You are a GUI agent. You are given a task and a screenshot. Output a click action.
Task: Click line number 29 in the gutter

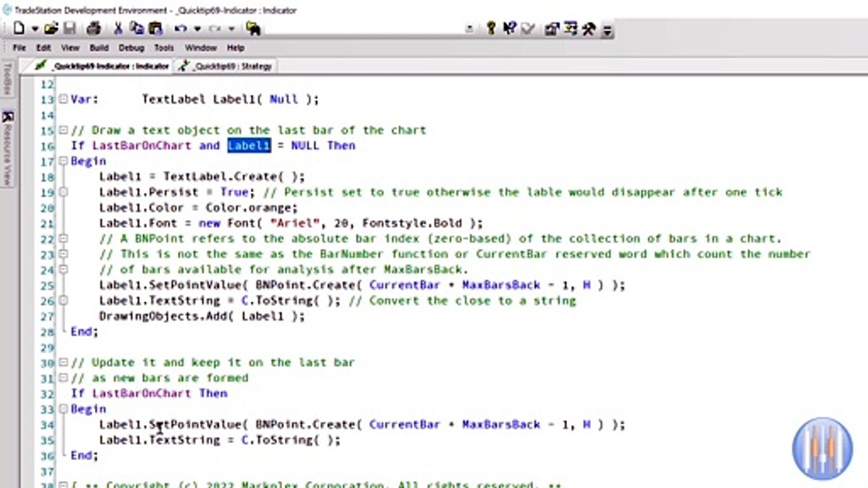[47, 348]
